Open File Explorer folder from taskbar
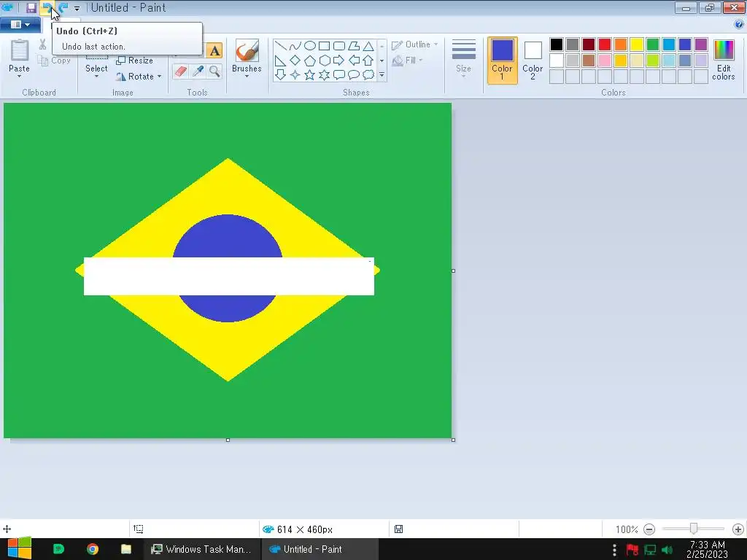 125,549
